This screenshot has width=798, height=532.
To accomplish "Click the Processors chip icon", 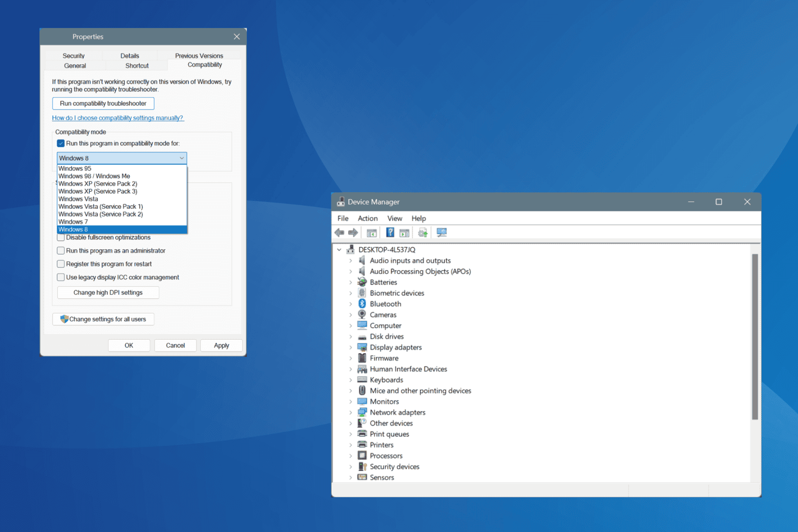I will (362, 456).
